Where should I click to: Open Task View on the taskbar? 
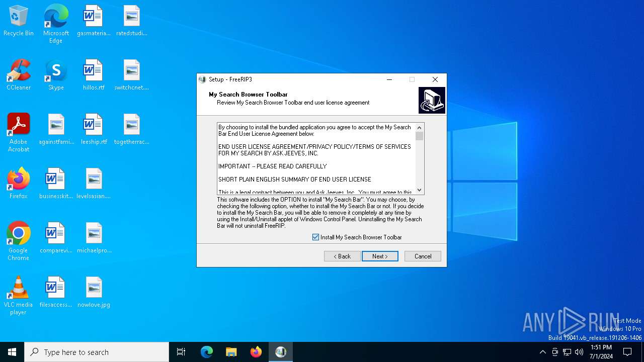pos(181,352)
